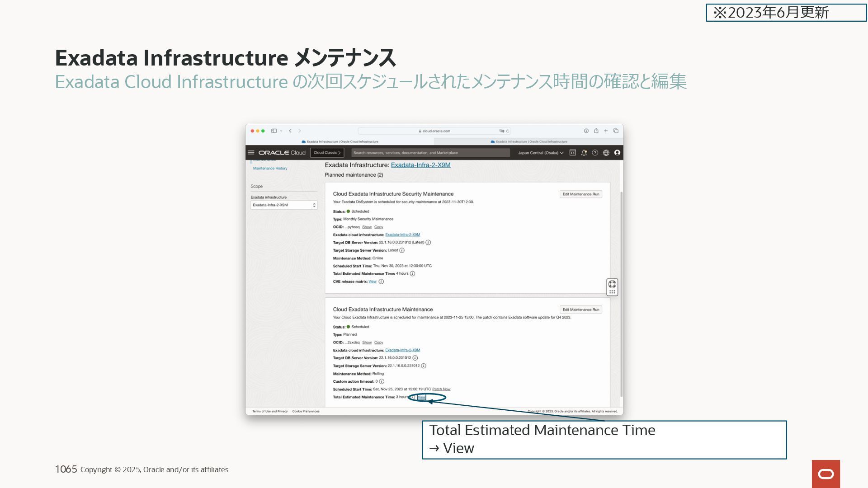Open the help question mark icon
This screenshot has width=868, height=488.
click(x=595, y=153)
